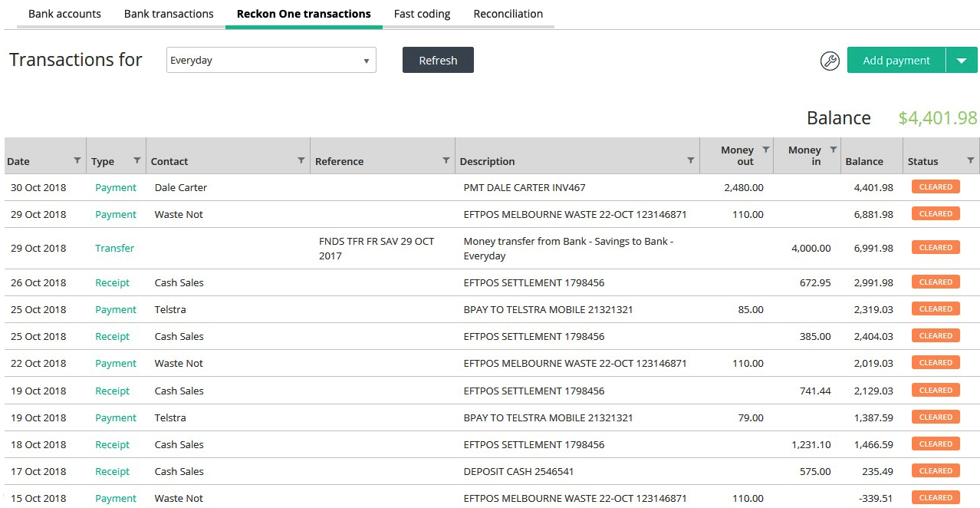This screenshot has height=508, width=980.
Task: Click the Add payment button
Action: [896, 60]
